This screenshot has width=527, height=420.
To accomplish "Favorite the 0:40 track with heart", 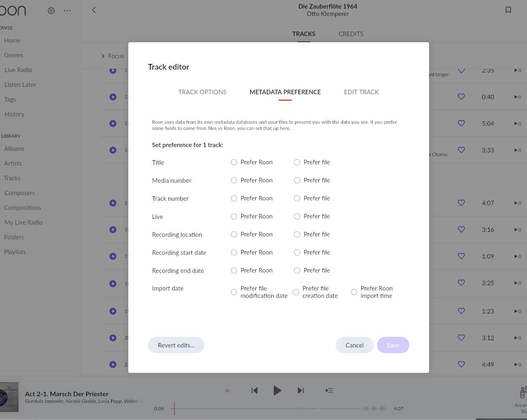I will pyautogui.click(x=461, y=97).
